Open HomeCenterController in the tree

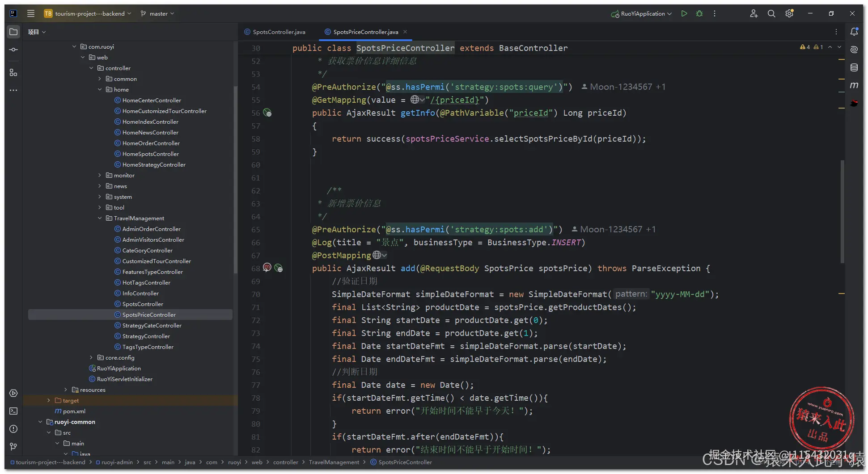pos(152,100)
